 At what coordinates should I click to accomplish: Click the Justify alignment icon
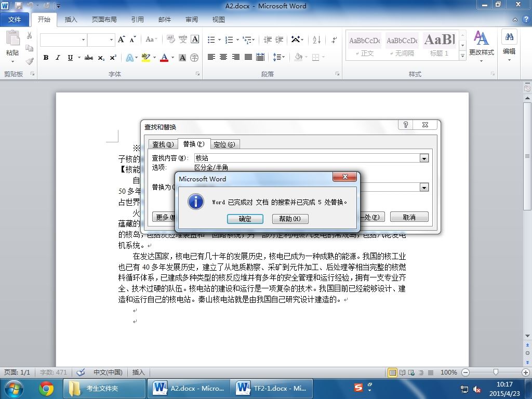click(248, 57)
